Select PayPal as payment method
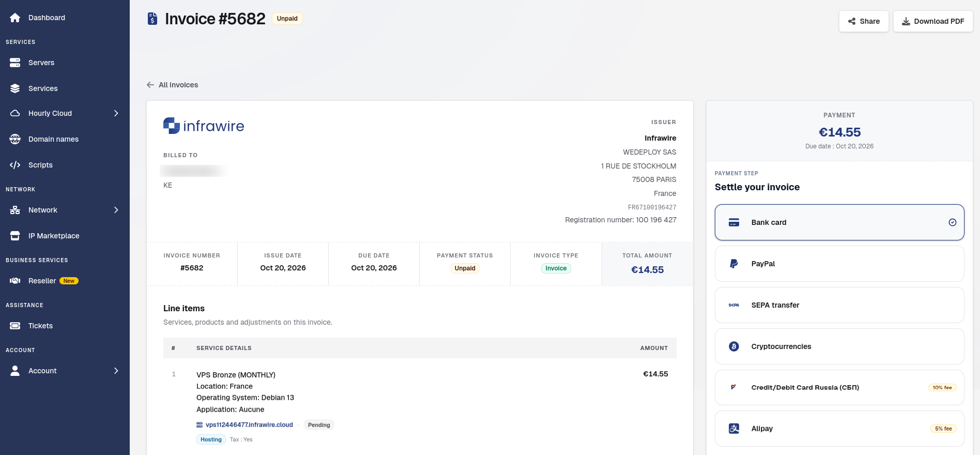This screenshot has width=980, height=455. [x=839, y=264]
